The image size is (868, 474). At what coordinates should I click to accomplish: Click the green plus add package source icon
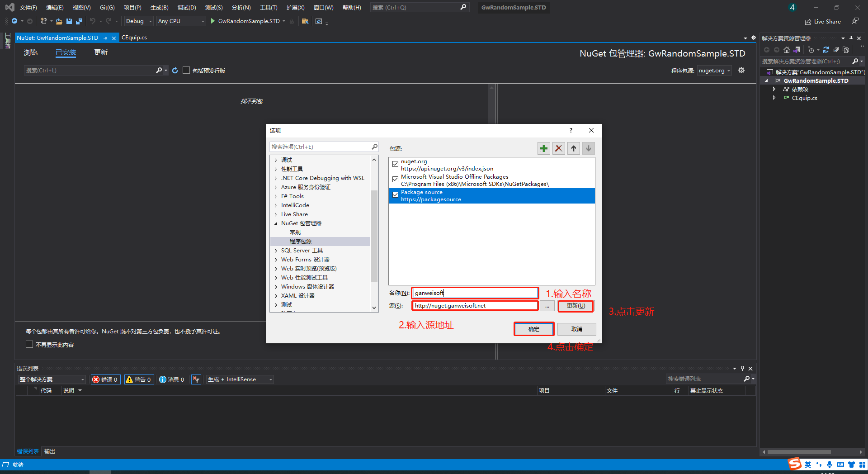coord(544,148)
